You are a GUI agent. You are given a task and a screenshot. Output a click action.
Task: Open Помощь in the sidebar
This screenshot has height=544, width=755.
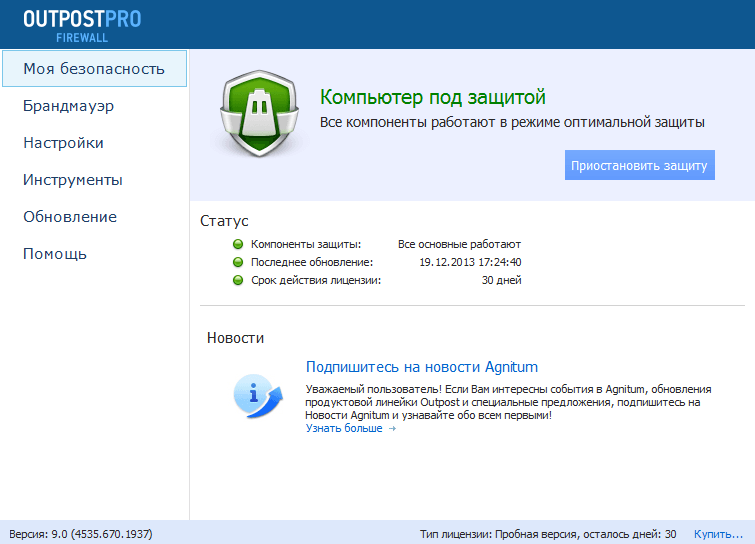pyautogui.click(x=55, y=254)
